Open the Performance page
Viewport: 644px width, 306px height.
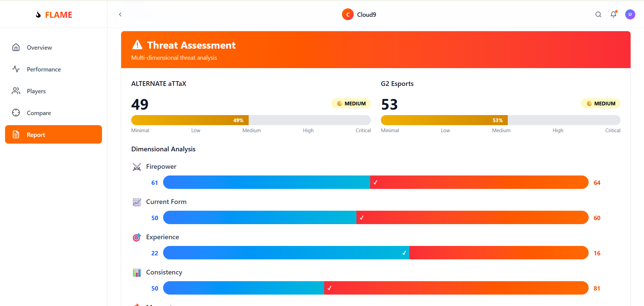[x=53, y=69]
